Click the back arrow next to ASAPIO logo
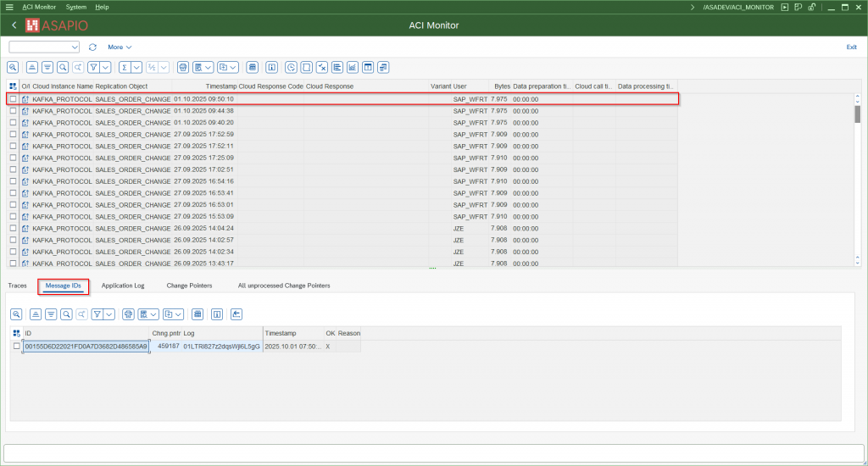868x466 pixels. tap(14, 25)
